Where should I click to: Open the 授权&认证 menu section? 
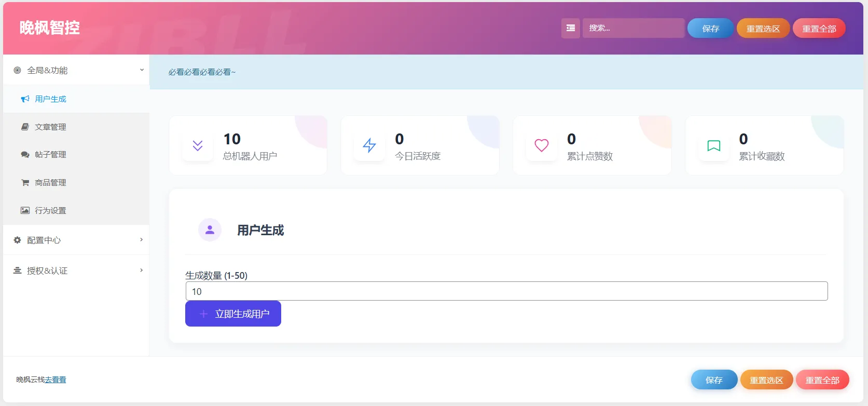pyautogui.click(x=76, y=270)
